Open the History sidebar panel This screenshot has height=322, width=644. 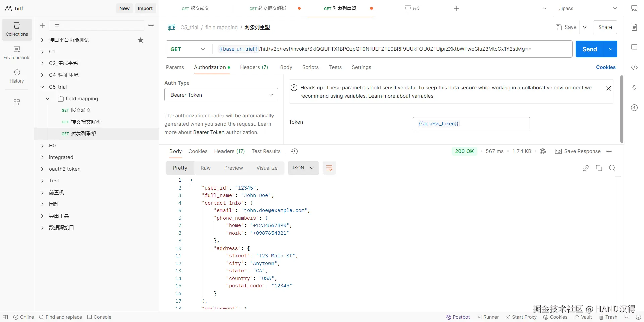point(17,76)
